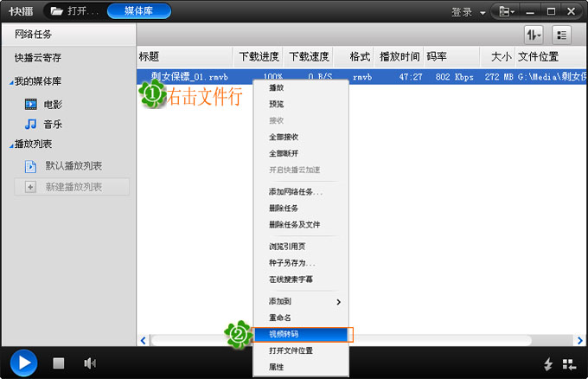Click the lightning bolt acceleration icon
Screen dimensions: 588x379
pyautogui.click(x=548, y=363)
